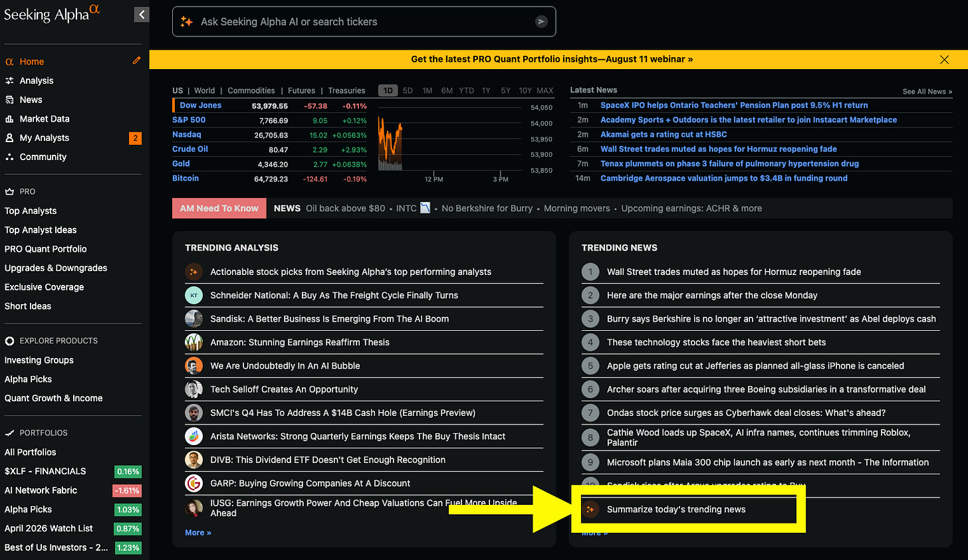968x560 pixels.
Task: Click author avatar for Tech Selloff article
Action: pos(193,389)
